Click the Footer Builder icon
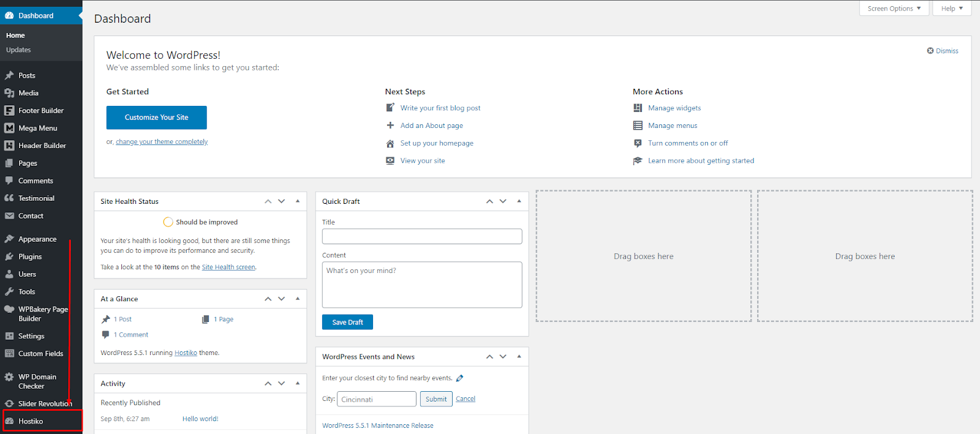 (9, 111)
